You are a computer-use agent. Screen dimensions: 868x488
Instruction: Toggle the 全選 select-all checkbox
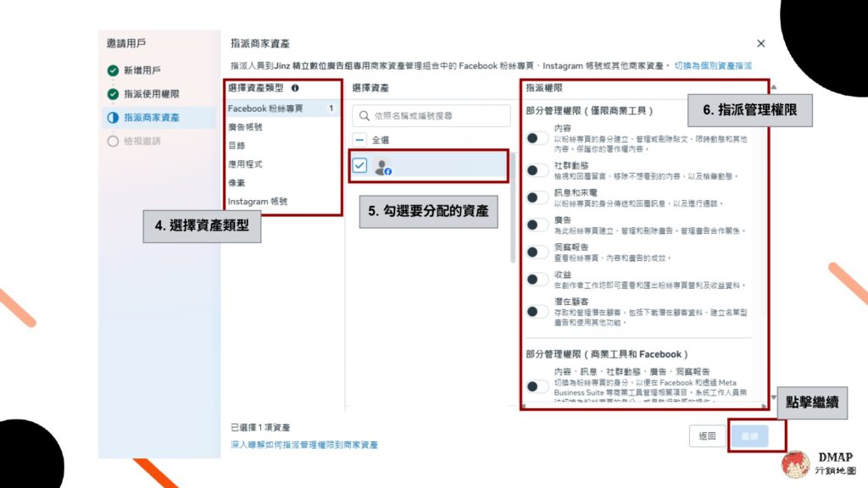click(x=359, y=140)
